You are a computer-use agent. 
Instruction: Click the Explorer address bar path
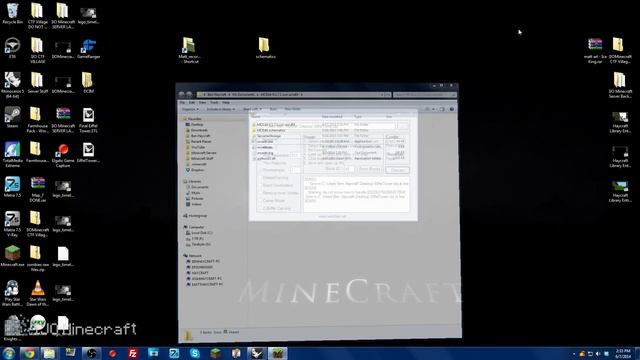pos(293,94)
